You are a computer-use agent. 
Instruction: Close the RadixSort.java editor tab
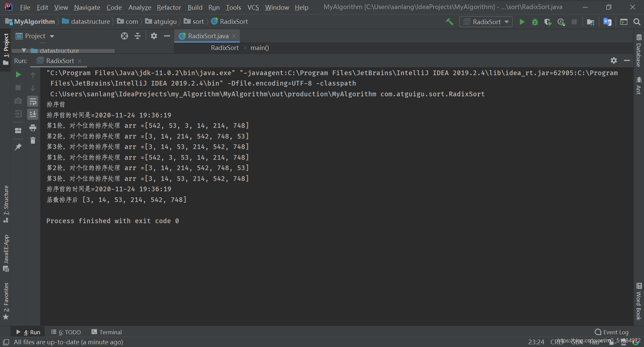click(x=234, y=36)
